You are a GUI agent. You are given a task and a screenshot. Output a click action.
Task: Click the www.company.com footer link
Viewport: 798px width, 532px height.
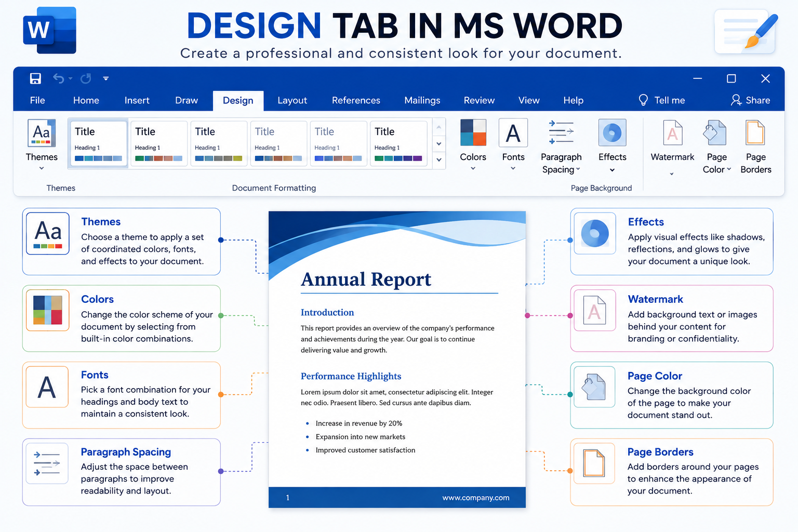point(476,498)
